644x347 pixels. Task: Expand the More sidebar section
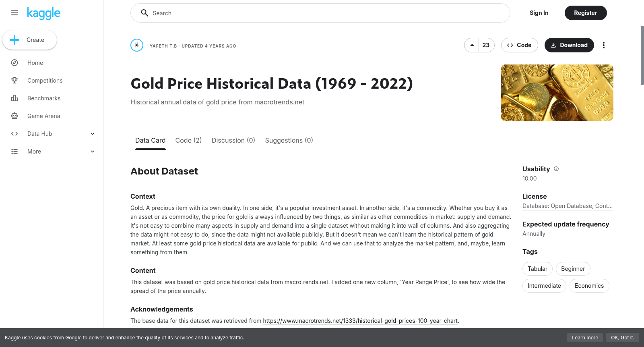pyautogui.click(x=93, y=152)
